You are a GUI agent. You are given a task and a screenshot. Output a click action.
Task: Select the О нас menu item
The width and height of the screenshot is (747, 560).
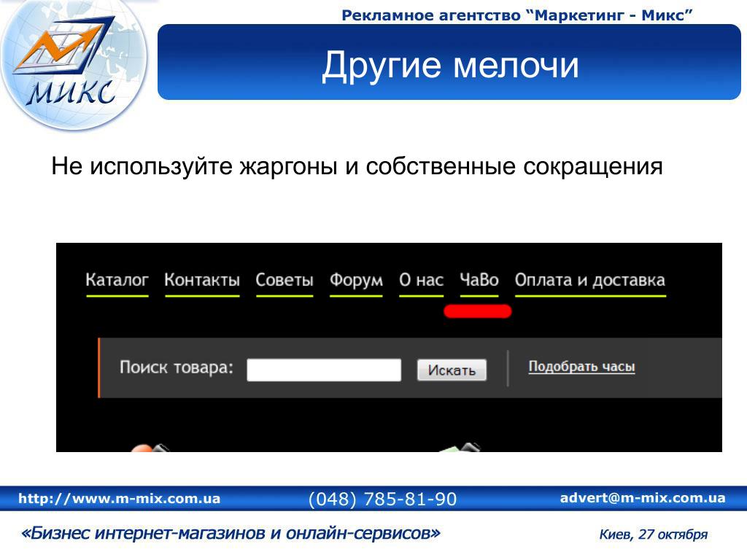(x=422, y=280)
